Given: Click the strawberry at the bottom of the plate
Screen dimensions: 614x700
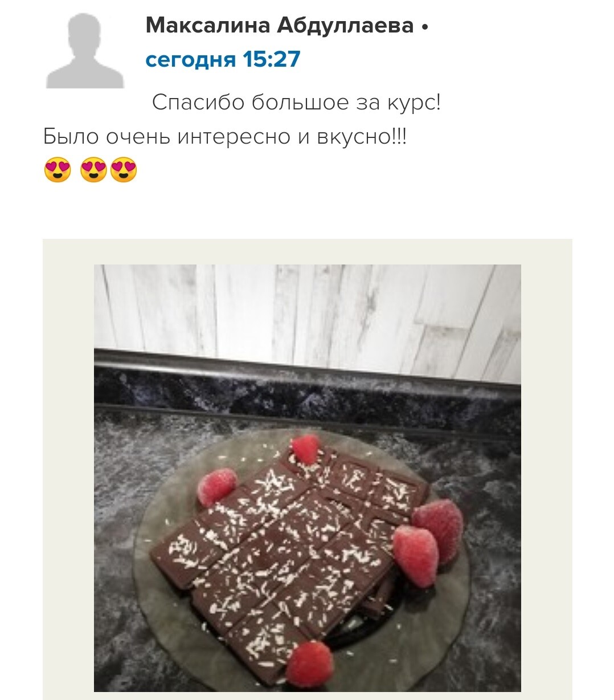Looking at the screenshot, I should pos(310,665).
